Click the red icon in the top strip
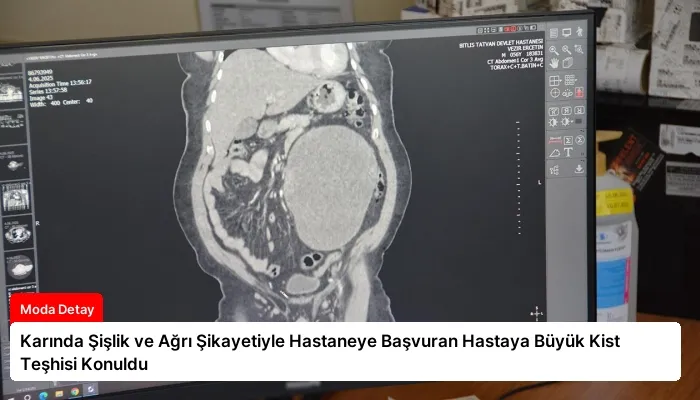This screenshot has height=400, width=700. pos(510,29)
